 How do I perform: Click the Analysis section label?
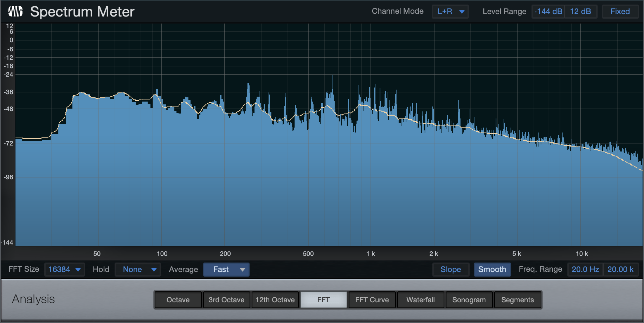(33, 299)
